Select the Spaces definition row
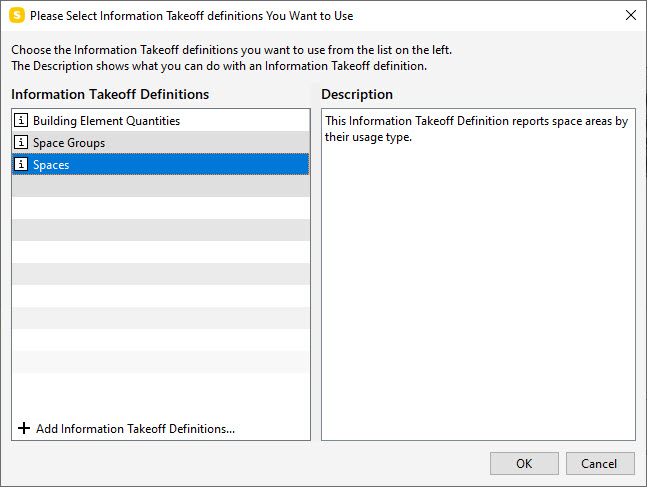Screen dimensions: 647x487 tap(161, 164)
